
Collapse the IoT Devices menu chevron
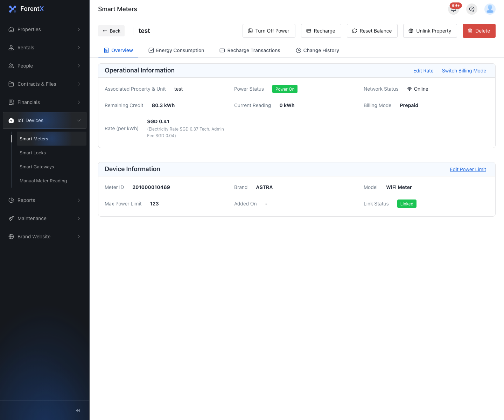79,120
